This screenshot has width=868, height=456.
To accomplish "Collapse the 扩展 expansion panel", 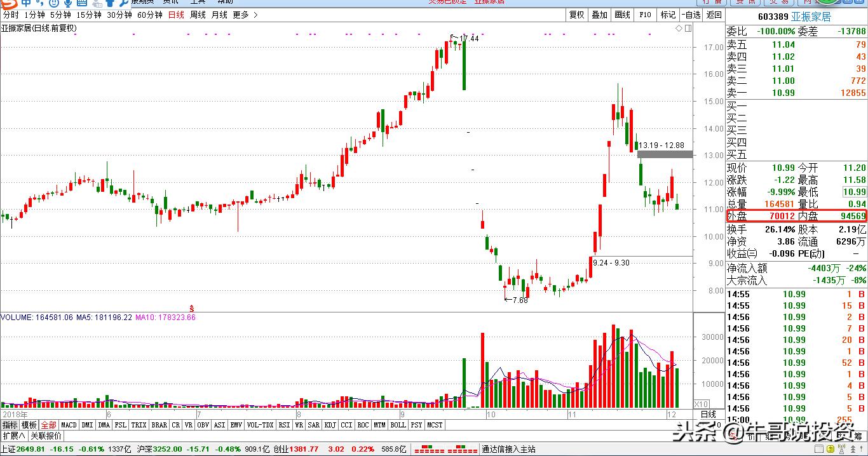I will 13,436.
